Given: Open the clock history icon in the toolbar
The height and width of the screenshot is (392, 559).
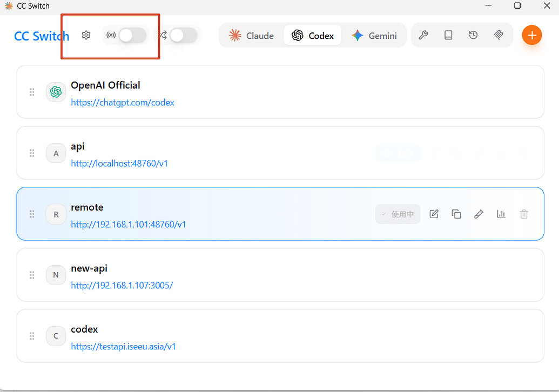Looking at the screenshot, I should (473, 35).
